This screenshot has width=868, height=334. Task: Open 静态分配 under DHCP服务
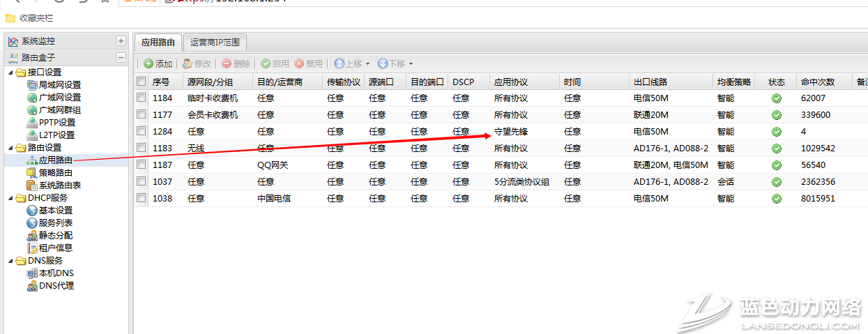pyautogui.click(x=55, y=236)
